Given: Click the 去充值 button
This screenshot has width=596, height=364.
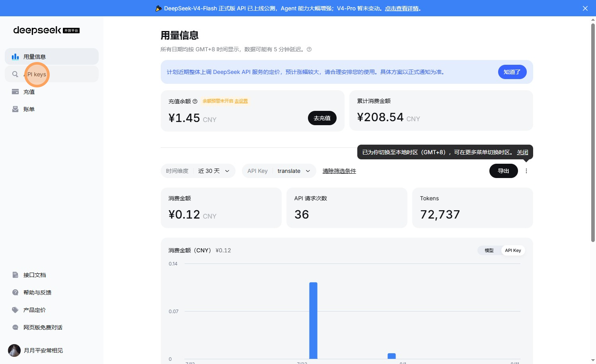Looking at the screenshot, I should (x=322, y=118).
